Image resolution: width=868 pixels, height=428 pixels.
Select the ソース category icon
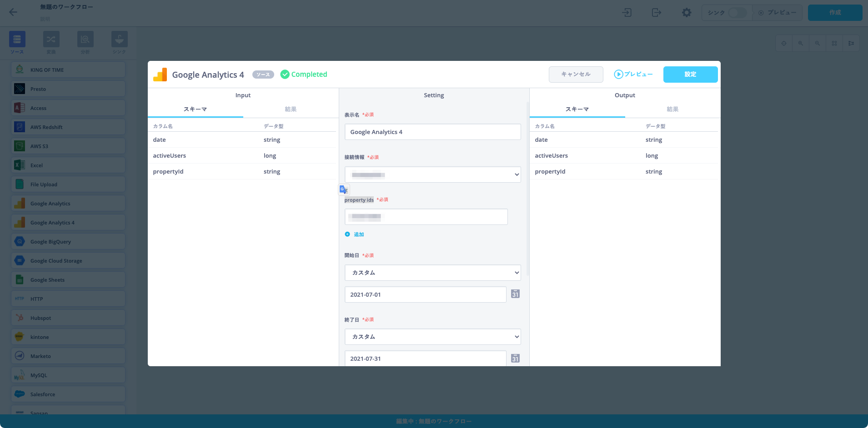[17, 40]
